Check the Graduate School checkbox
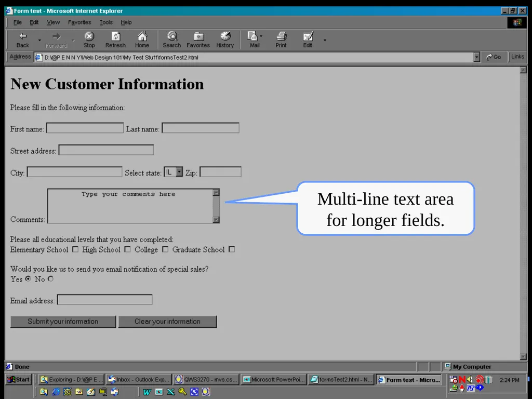532x399 pixels. [232, 249]
